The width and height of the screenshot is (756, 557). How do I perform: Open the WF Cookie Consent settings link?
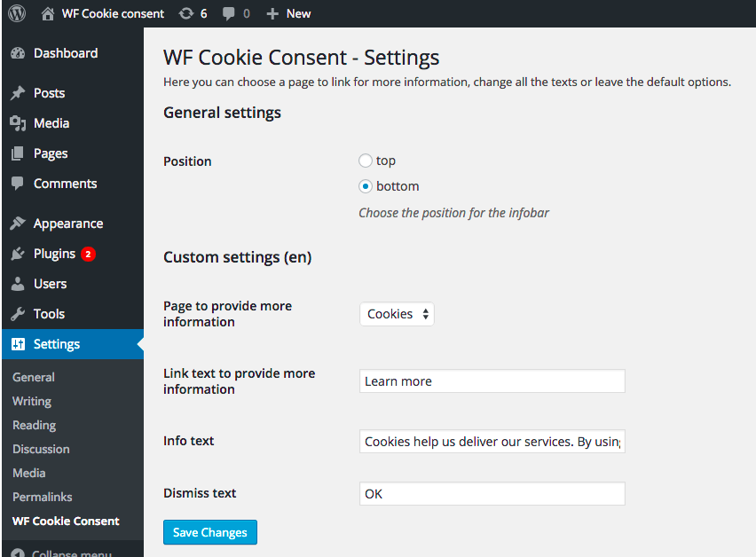click(x=66, y=521)
